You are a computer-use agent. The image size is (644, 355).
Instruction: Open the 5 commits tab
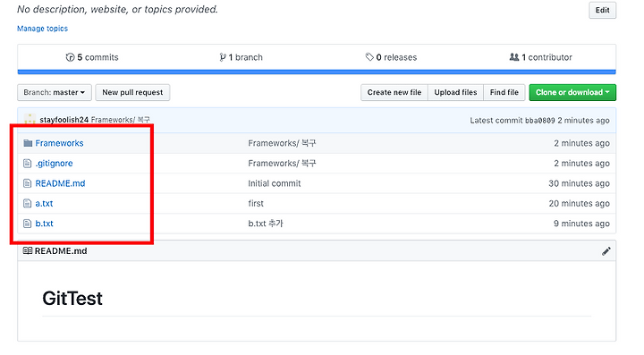pos(92,57)
